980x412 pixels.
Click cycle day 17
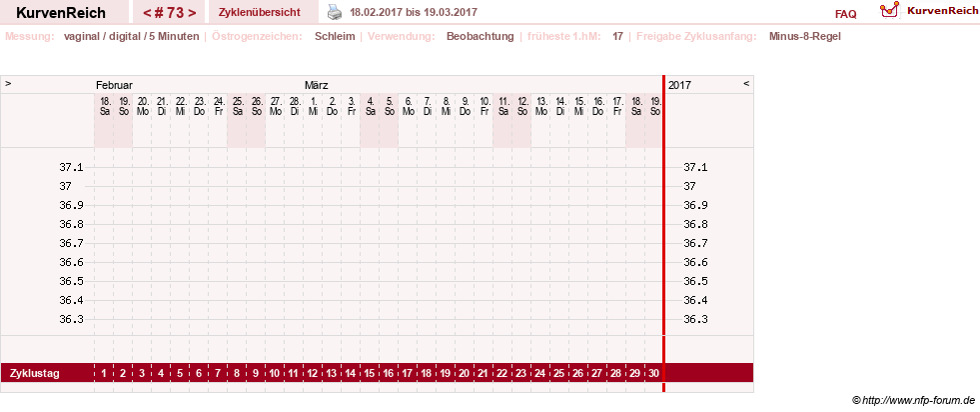tap(408, 374)
